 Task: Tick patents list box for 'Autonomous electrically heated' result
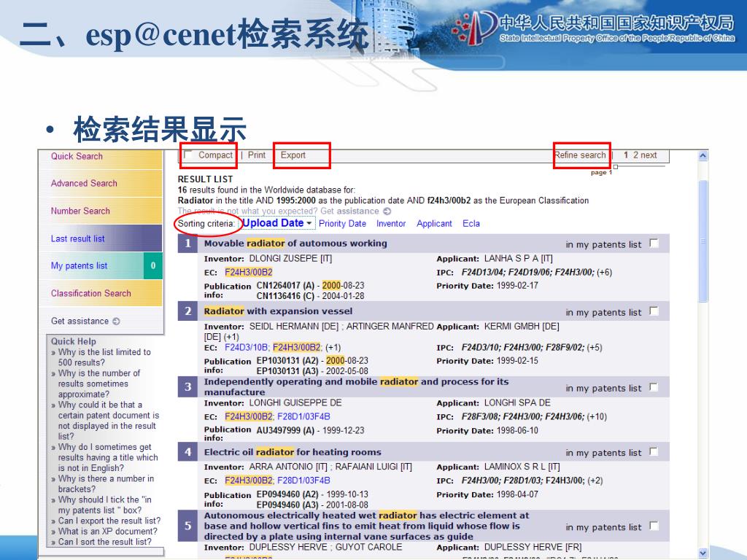tap(654, 526)
